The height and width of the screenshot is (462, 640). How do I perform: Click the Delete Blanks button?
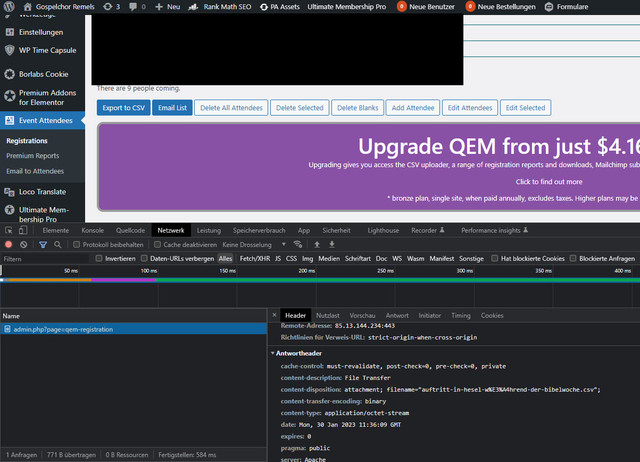click(358, 108)
